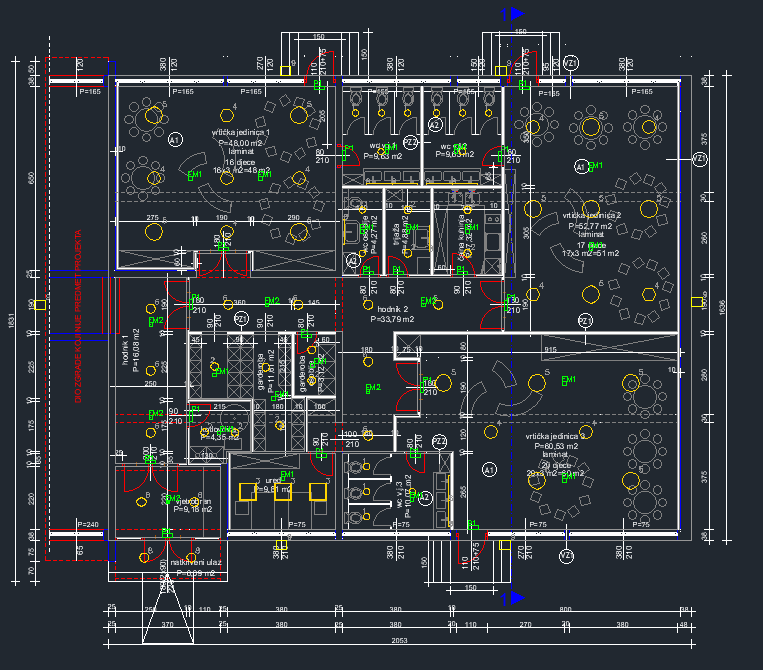This screenshot has height=670, width=763.
Task: Select the VZ1 circle tag at the top right
Action: [571, 63]
